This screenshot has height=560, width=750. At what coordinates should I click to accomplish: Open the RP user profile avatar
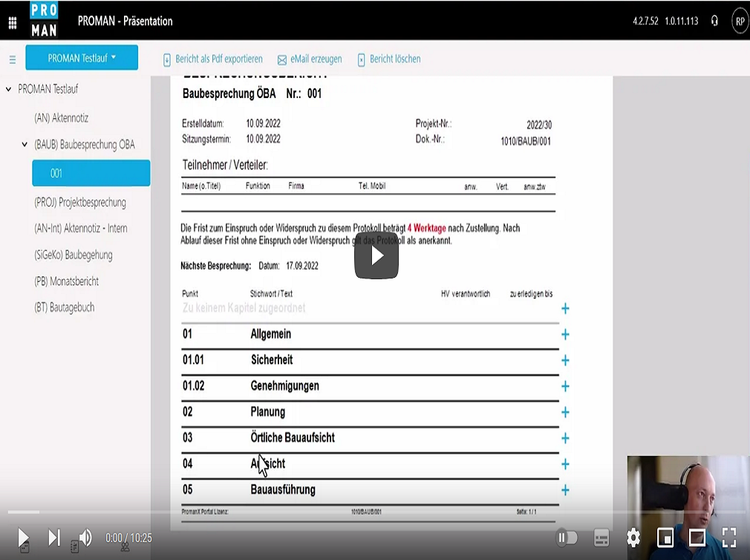[740, 21]
